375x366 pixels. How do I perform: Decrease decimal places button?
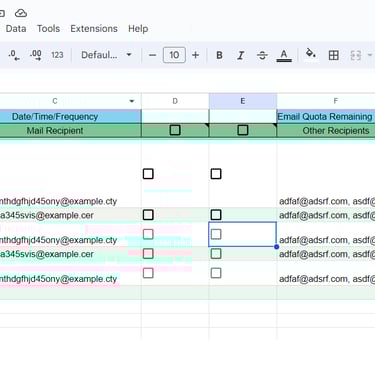(x=14, y=55)
